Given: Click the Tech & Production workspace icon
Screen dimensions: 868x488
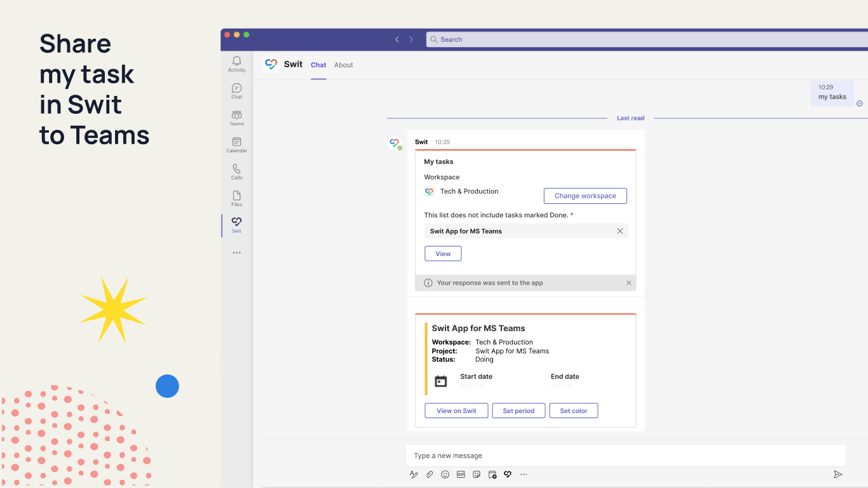Looking at the screenshot, I should [x=429, y=191].
